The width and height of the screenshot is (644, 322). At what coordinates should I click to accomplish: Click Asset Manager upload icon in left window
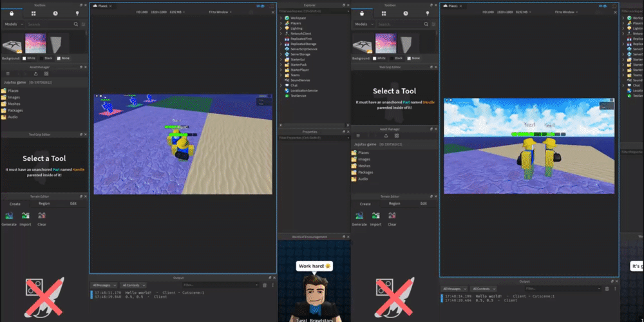click(x=35, y=73)
